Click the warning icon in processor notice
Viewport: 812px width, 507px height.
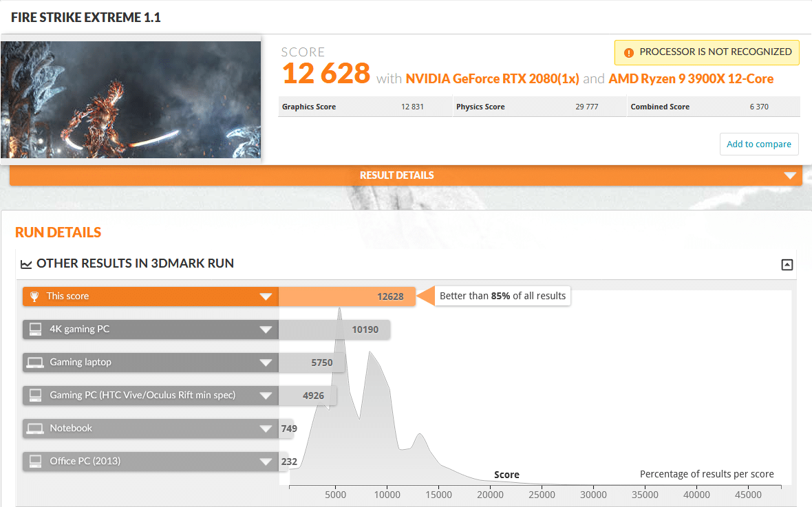click(x=628, y=52)
